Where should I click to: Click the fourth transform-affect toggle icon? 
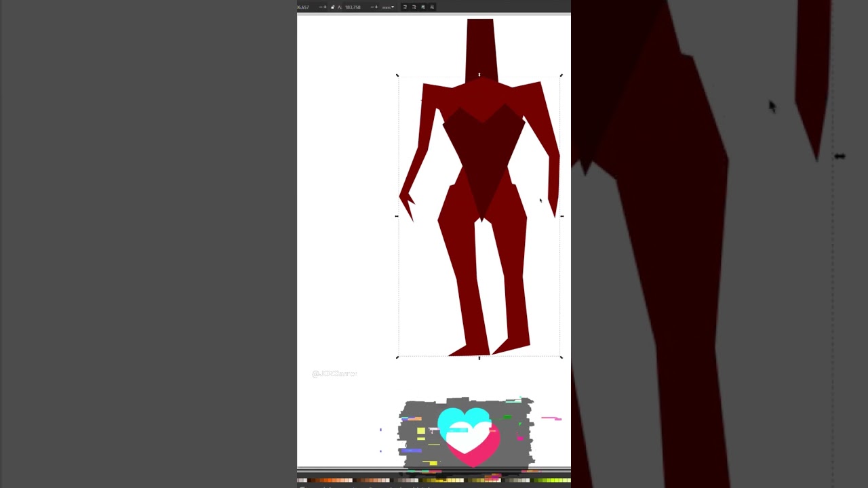[x=432, y=7]
